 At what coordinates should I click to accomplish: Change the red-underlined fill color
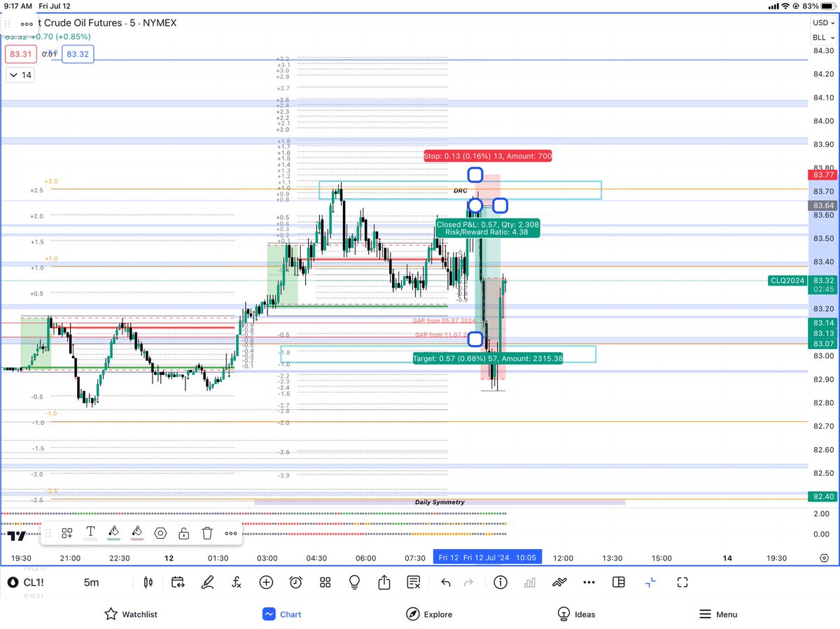click(x=137, y=533)
